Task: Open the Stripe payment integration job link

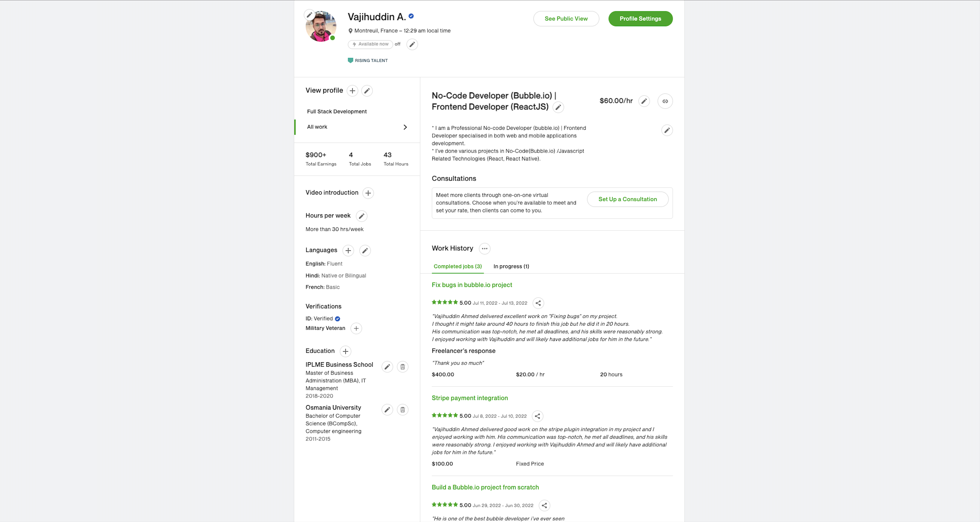Action: pos(470,398)
